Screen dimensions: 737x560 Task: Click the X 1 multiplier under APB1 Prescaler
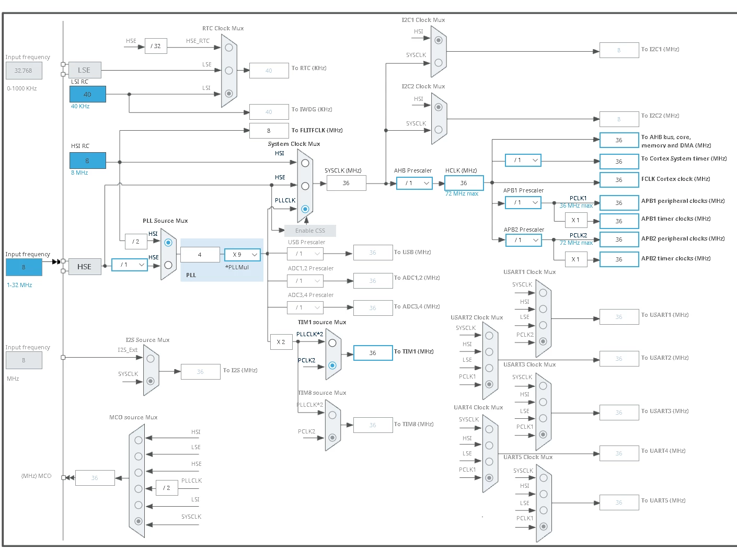click(575, 220)
